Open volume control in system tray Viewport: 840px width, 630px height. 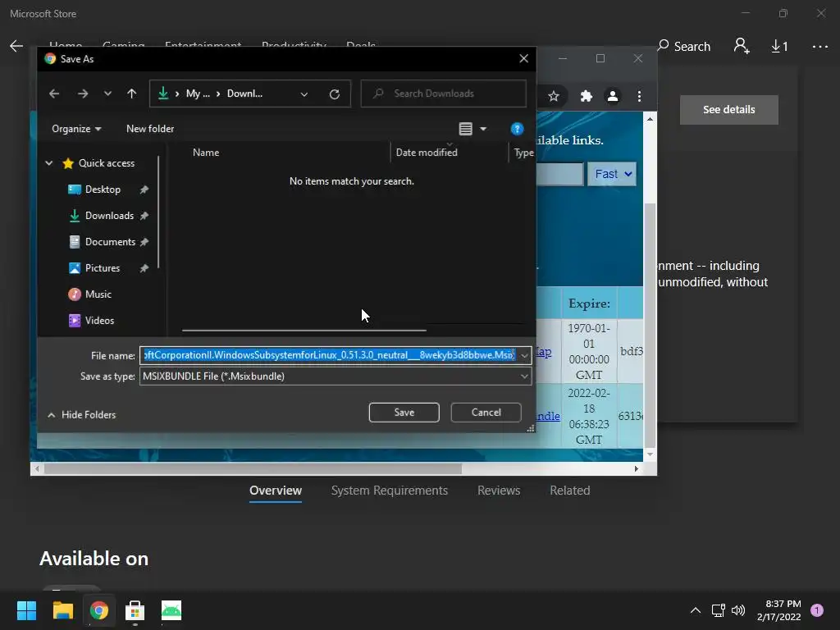tap(738, 610)
